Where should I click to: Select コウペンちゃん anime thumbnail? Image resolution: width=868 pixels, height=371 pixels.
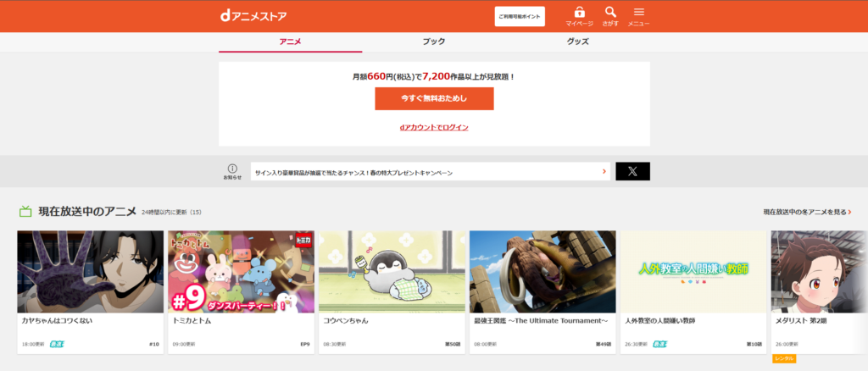392,271
